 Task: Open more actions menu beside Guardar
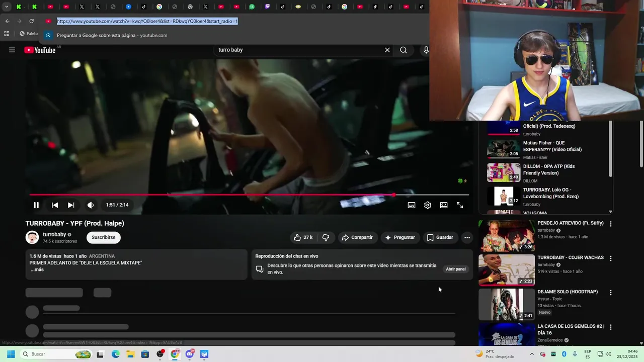tap(467, 237)
